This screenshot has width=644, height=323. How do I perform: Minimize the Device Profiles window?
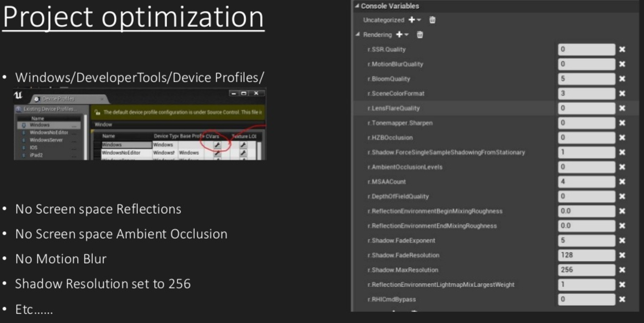coord(234,93)
